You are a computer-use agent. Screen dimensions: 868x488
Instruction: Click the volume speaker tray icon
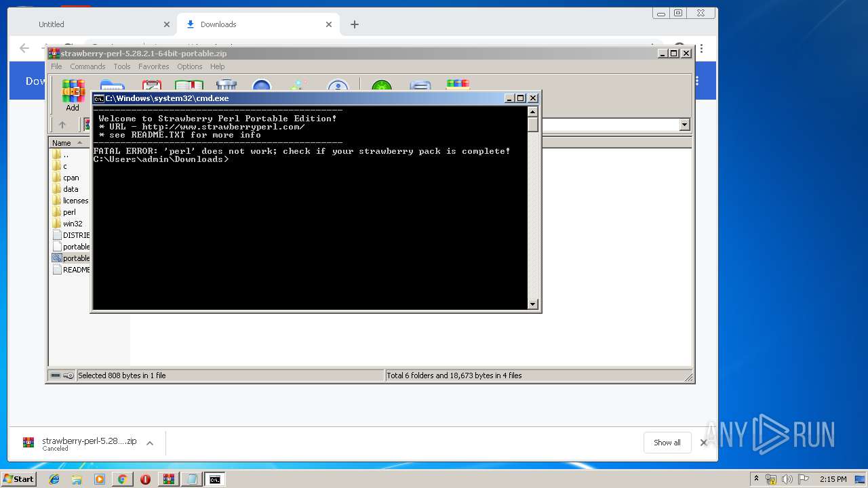787,479
